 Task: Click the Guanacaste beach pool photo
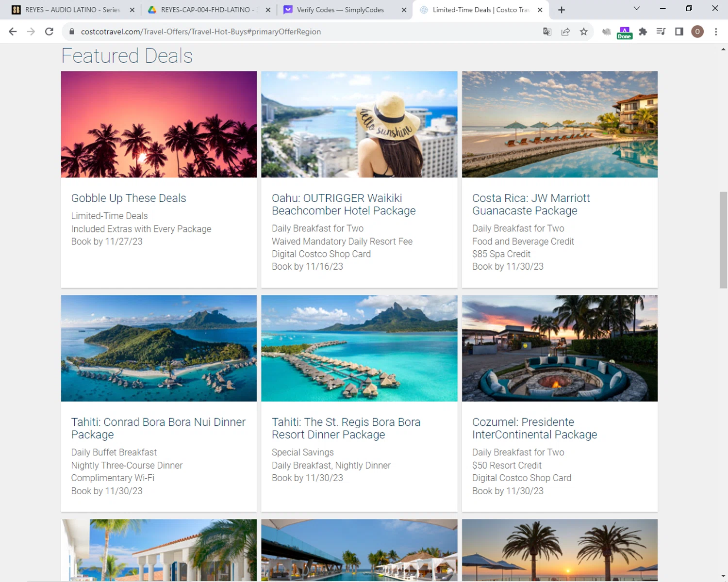click(560, 124)
